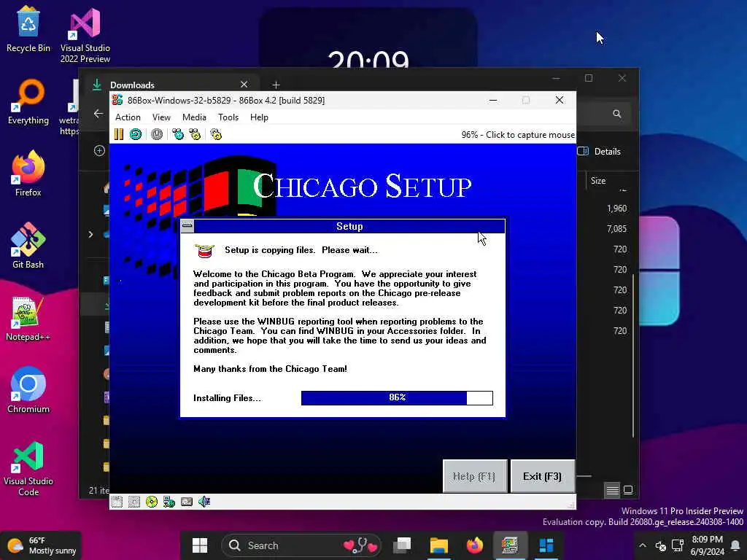Image resolution: width=747 pixels, height=560 pixels.
Task: Open Visual Studio 2022 Preview desktop icon
Action: [x=85, y=35]
